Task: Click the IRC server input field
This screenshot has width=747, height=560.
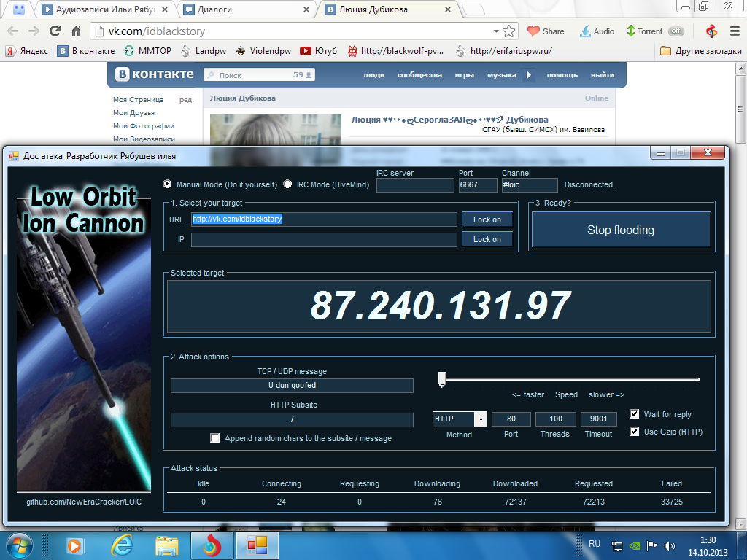Action: pos(415,184)
